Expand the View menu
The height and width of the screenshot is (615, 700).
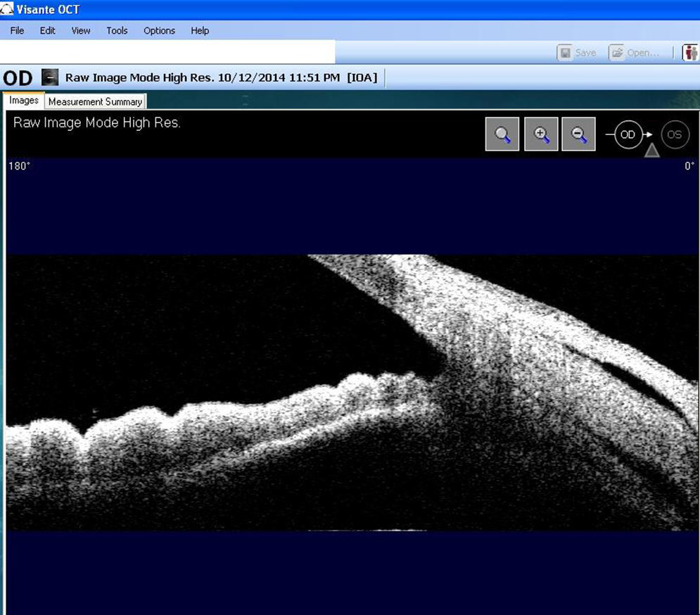point(81,31)
